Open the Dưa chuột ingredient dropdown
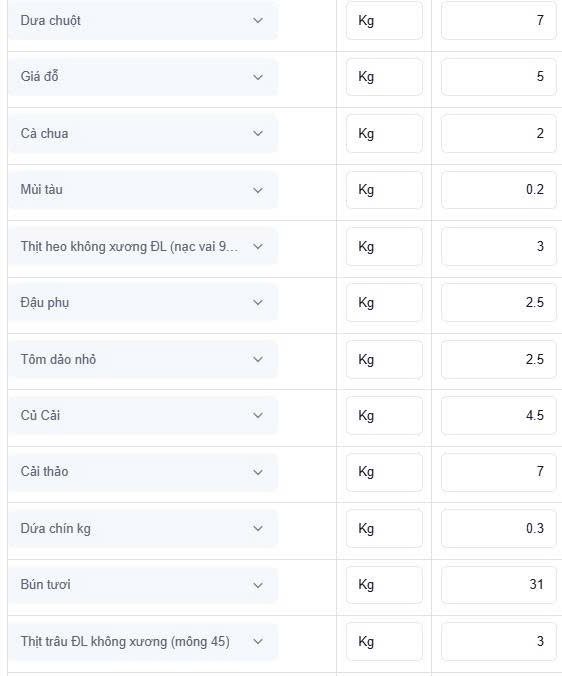The width and height of the screenshot is (562, 676). 142,20
